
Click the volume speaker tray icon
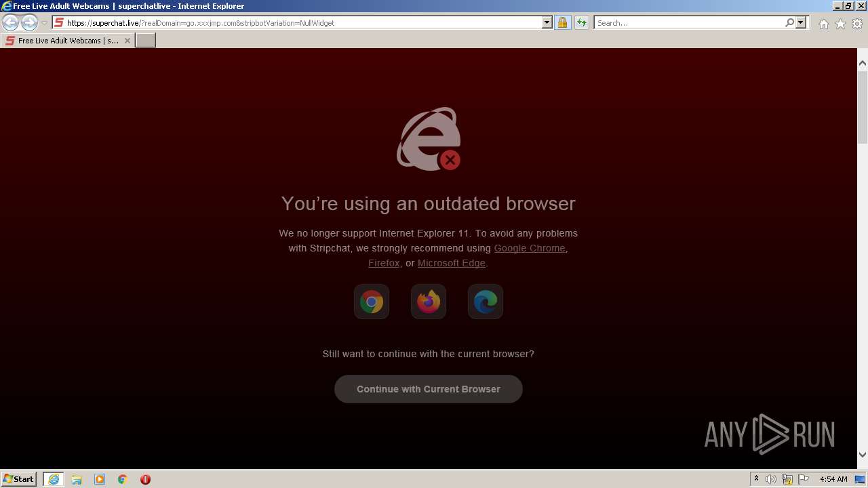tap(771, 479)
